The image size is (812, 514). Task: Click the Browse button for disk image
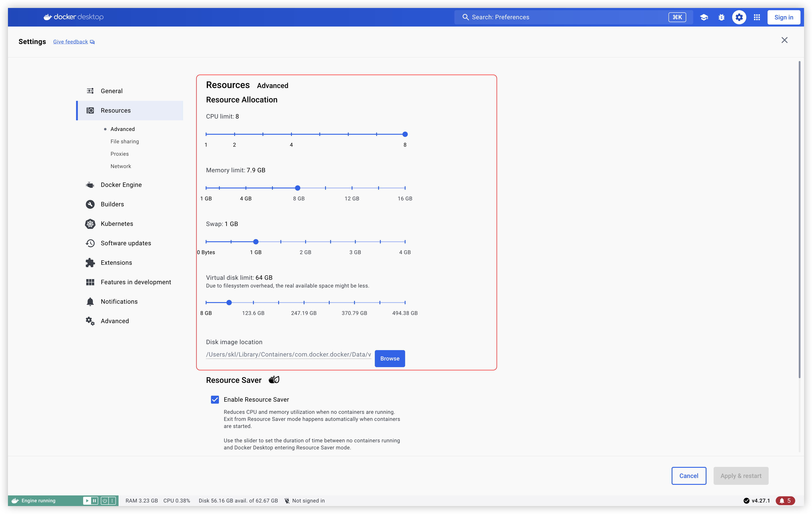pyautogui.click(x=389, y=359)
